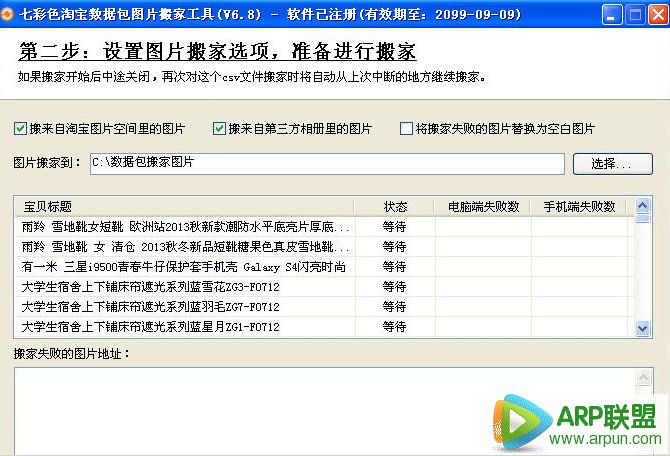Close the 七彩色淘宝数据包图片搬家工具 window
The image size is (670, 456).
pyautogui.click(x=658, y=15)
